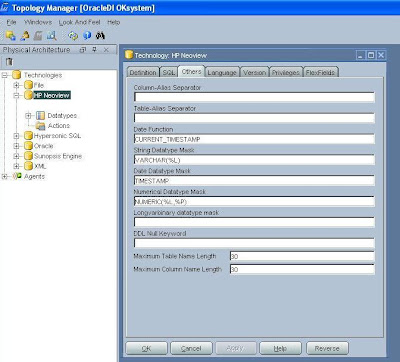Click the greyed-out toolbar icon
Screen dimensions: 400x362
(38, 35)
